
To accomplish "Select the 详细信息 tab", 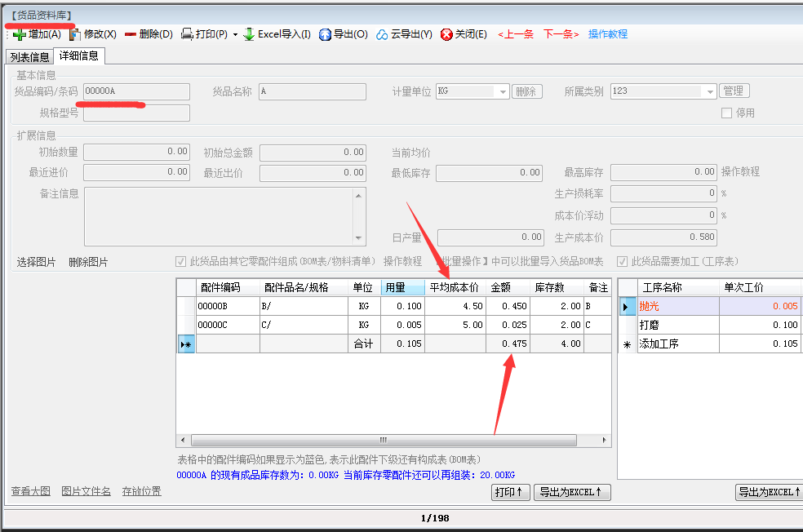I will [x=79, y=56].
